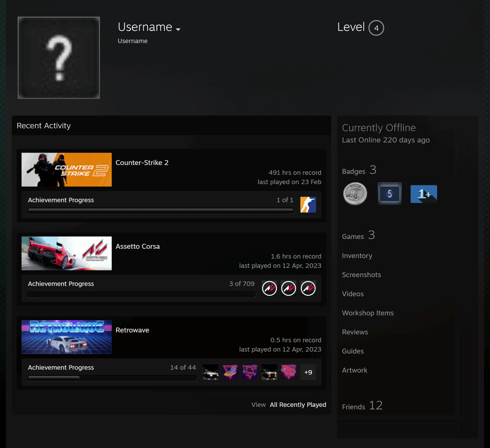Click the Retrowave achievement progress bar
Viewport: 490px width, 448px height.
[112, 378]
